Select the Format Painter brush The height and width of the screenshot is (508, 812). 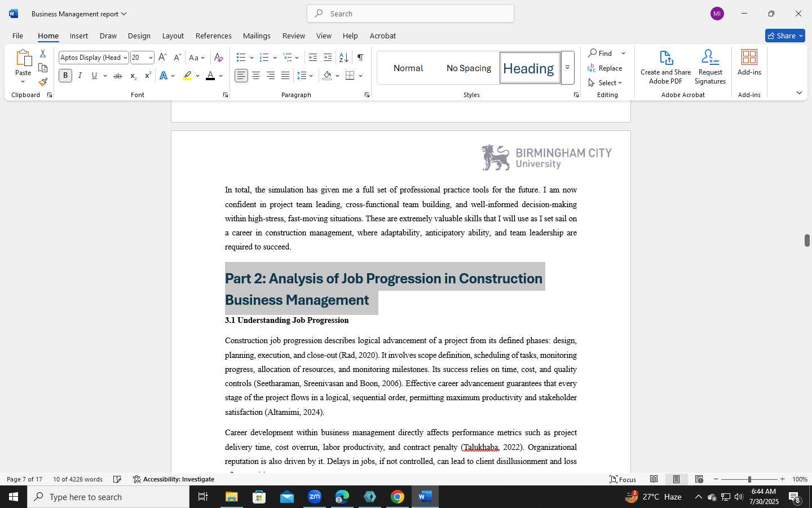43,82
